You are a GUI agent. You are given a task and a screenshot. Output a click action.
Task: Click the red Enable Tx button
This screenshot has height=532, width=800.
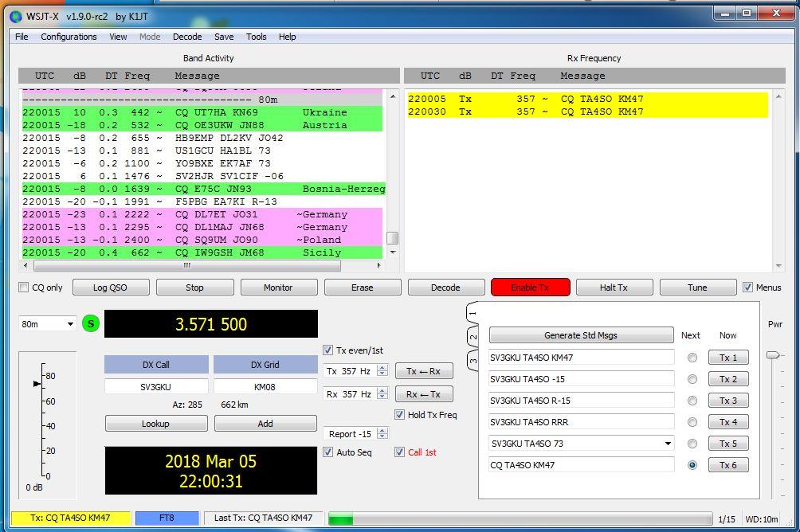(530, 288)
